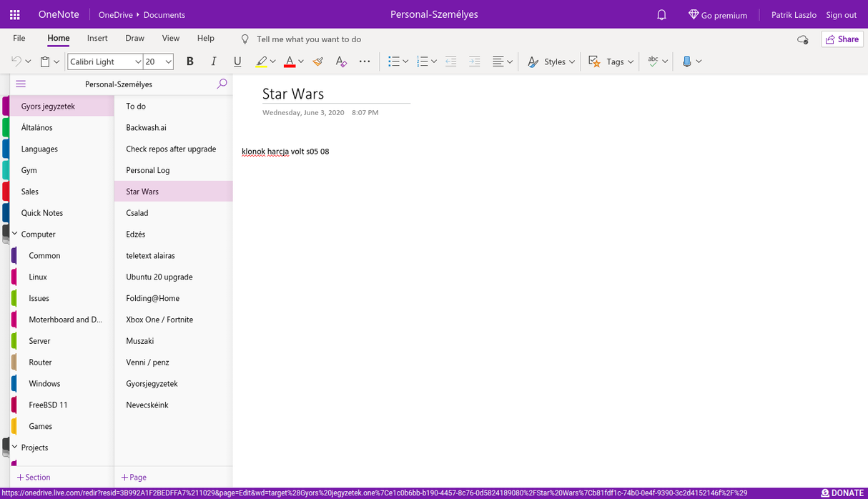868x499 pixels.
Task: Open the Insert menu tab
Action: point(97,38)
